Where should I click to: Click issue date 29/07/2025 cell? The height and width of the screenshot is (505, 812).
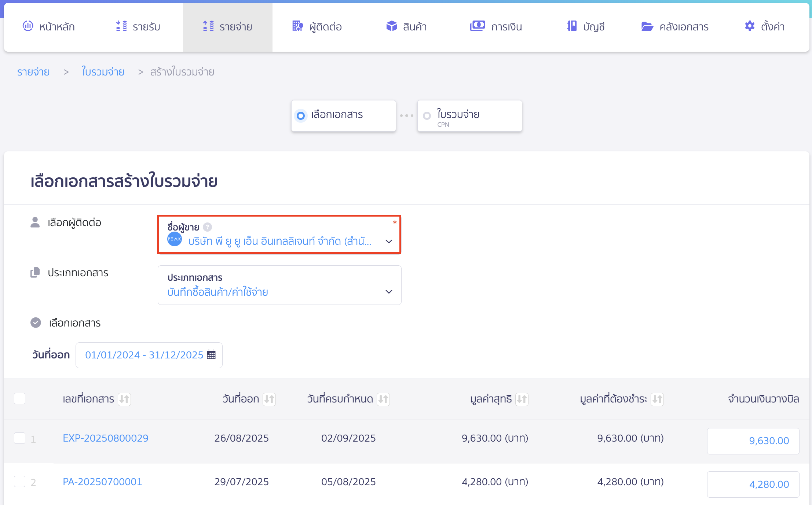[242, 482]
